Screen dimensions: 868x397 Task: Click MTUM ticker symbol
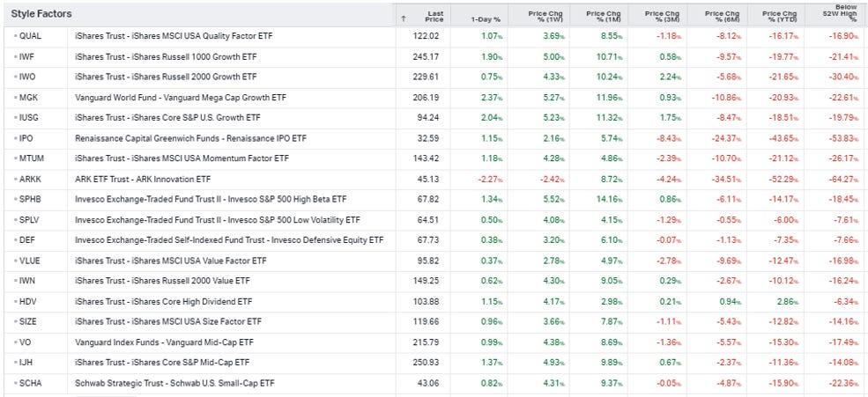(x=32, y=158)
